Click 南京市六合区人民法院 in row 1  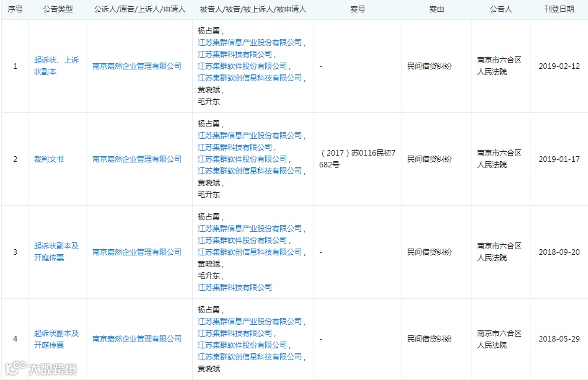[x=499, y=66]
